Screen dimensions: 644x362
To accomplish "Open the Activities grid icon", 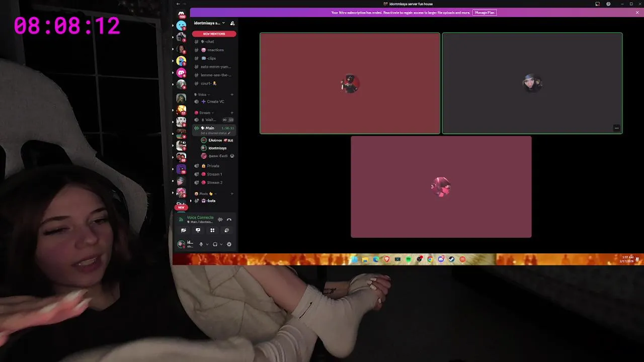I will (212, 230).
